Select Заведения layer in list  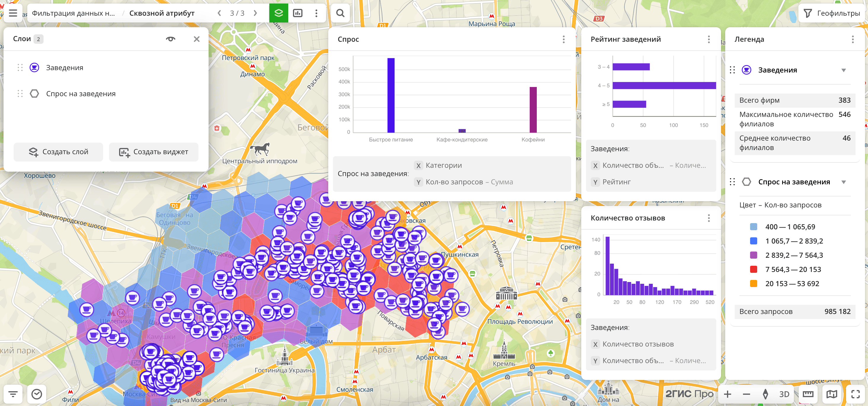pyautogui.click(x=64, y=68)
